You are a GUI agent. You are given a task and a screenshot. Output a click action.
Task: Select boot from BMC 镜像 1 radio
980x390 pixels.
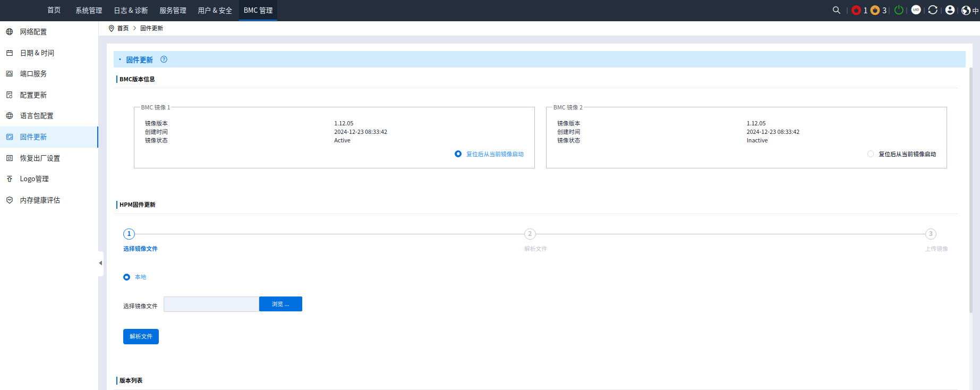tap(458, 154)
